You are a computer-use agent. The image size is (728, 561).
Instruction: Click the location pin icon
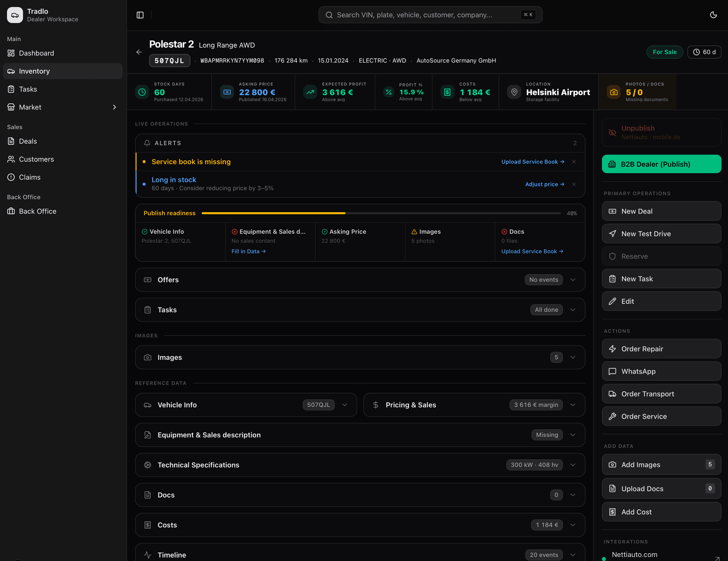pyautogui.click(x=514, y=92)
